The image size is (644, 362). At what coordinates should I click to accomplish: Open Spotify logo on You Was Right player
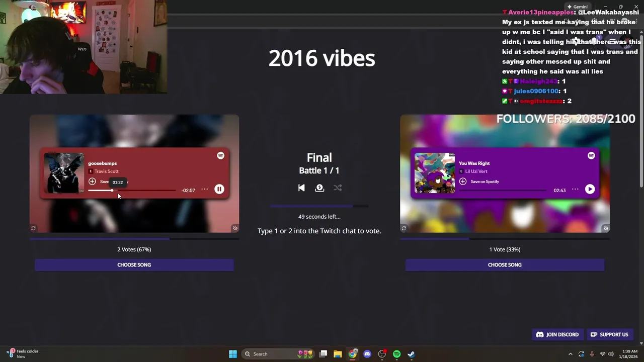[591, 155]
